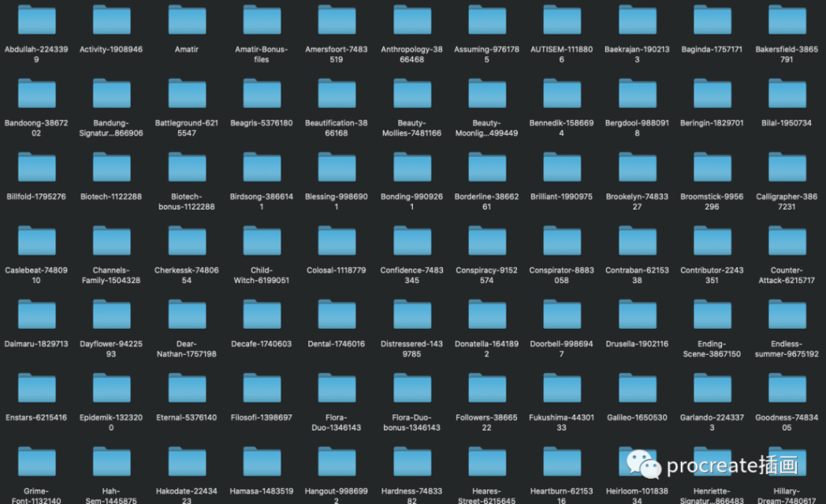
Task: Click the Child-Witch-6199051 folder icon
Action: pyautogui.click(x=261, y=241)
